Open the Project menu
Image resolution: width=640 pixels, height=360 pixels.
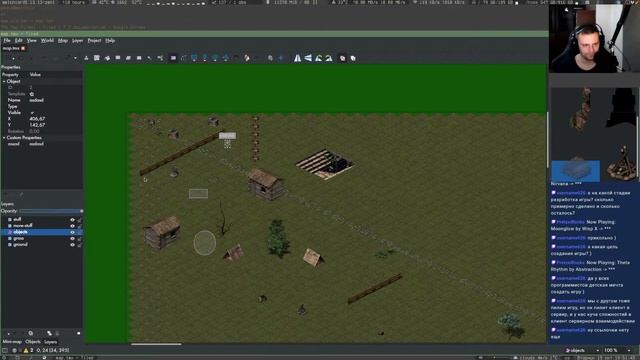[94, 40]
